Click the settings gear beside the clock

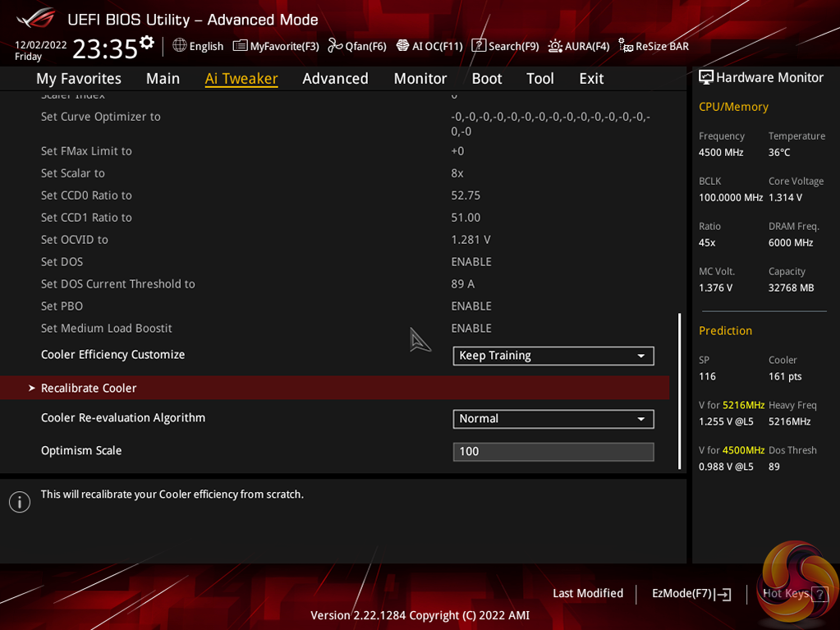(147, 43)
